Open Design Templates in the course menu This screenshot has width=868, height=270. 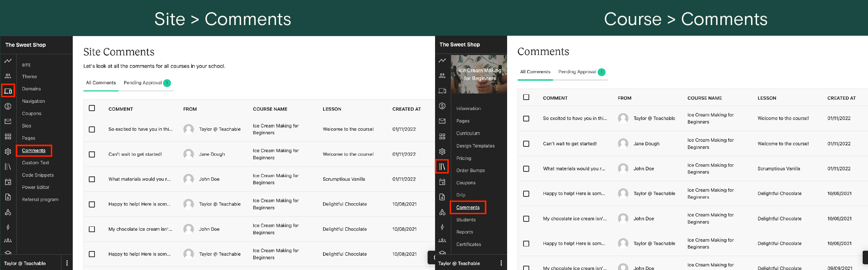pos(475,146)
